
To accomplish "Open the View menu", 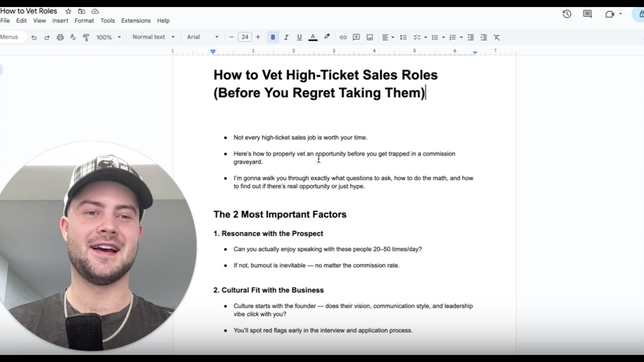I will tap(39, 21).
